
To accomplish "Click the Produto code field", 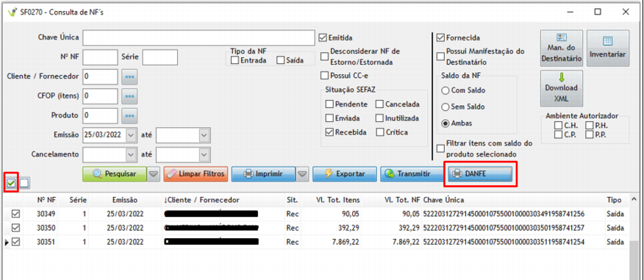I will [x=100, y=116].
